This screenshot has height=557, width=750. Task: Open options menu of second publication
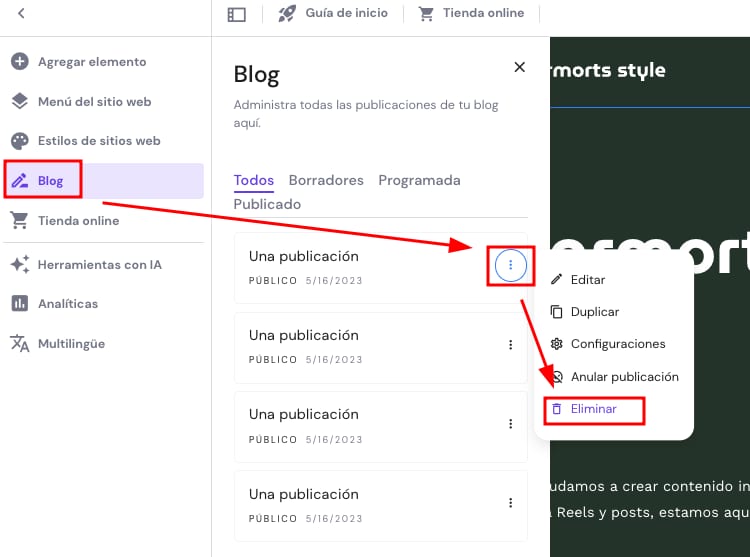coord(510,345)
